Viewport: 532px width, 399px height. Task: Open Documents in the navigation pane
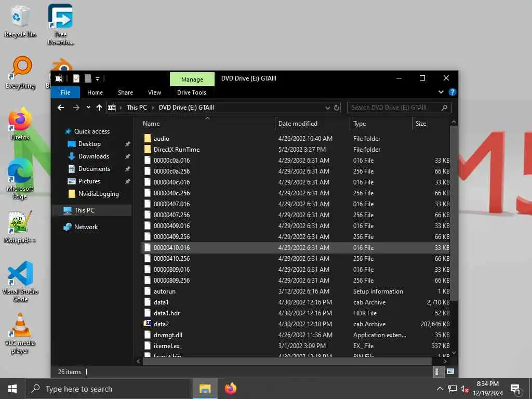[x=94, y=169]
